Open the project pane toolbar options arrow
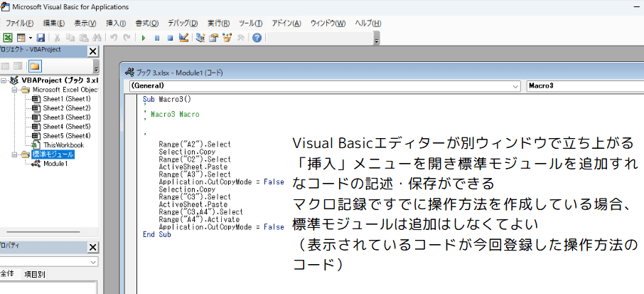This screenshot has width=644, height=294. [96, 67]
